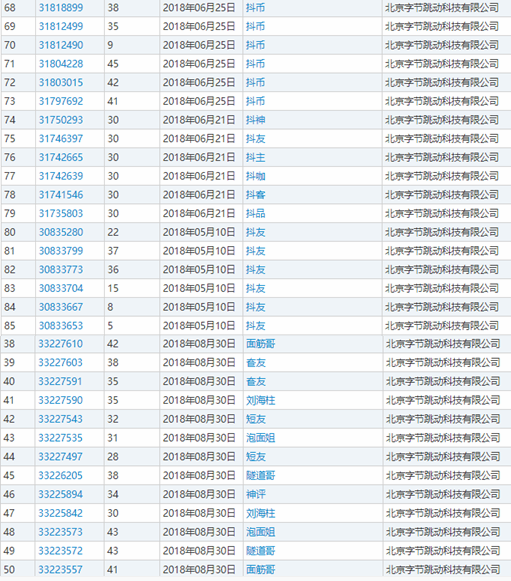
Task: Click 面筋哥 trademark in row 38
Action: click(x=261, y=344)
